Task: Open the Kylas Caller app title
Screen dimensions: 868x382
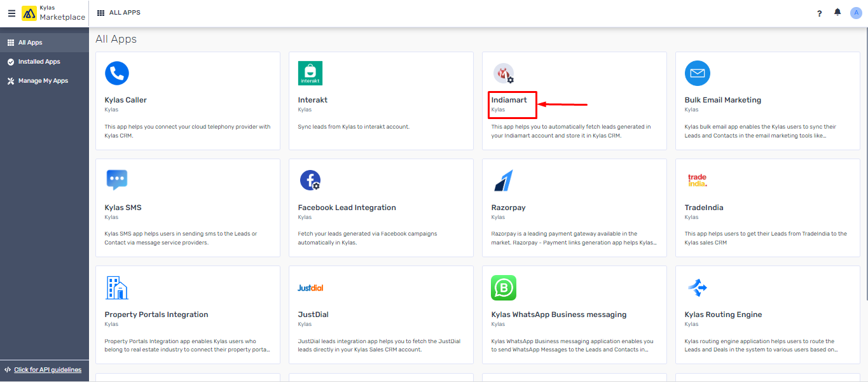Action: 126,100
